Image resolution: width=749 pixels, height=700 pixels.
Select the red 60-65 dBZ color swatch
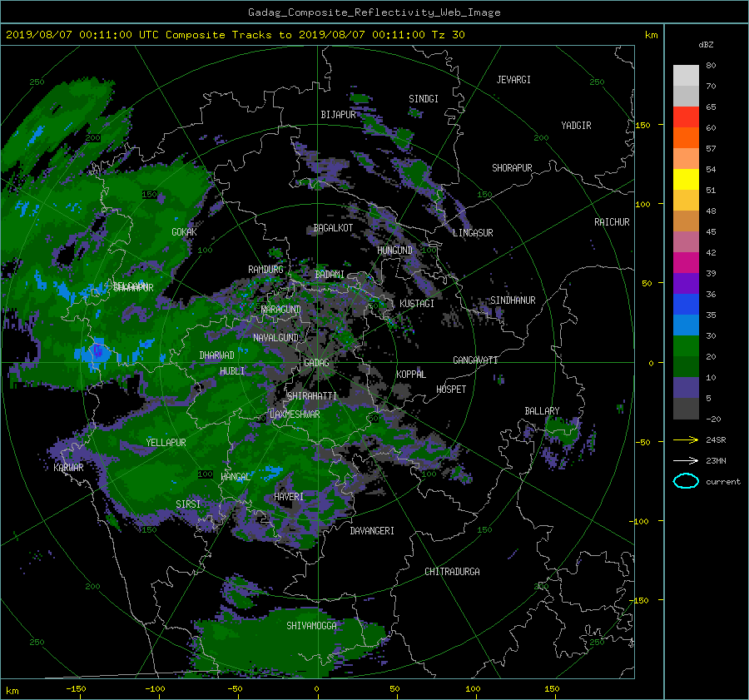[686, 117]
